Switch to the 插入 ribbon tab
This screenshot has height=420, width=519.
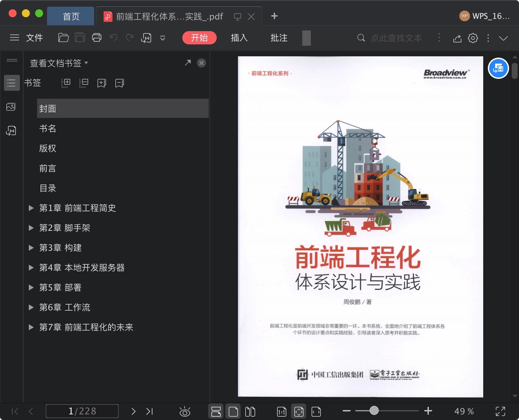pos(239,38)
